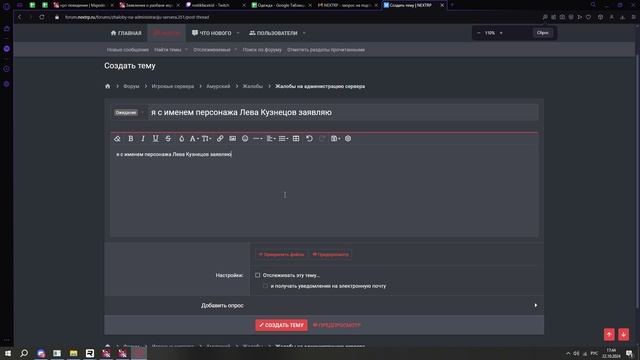Expand the Пользователи dropdown arrow

pyautogui.click(x=304, y=33)
